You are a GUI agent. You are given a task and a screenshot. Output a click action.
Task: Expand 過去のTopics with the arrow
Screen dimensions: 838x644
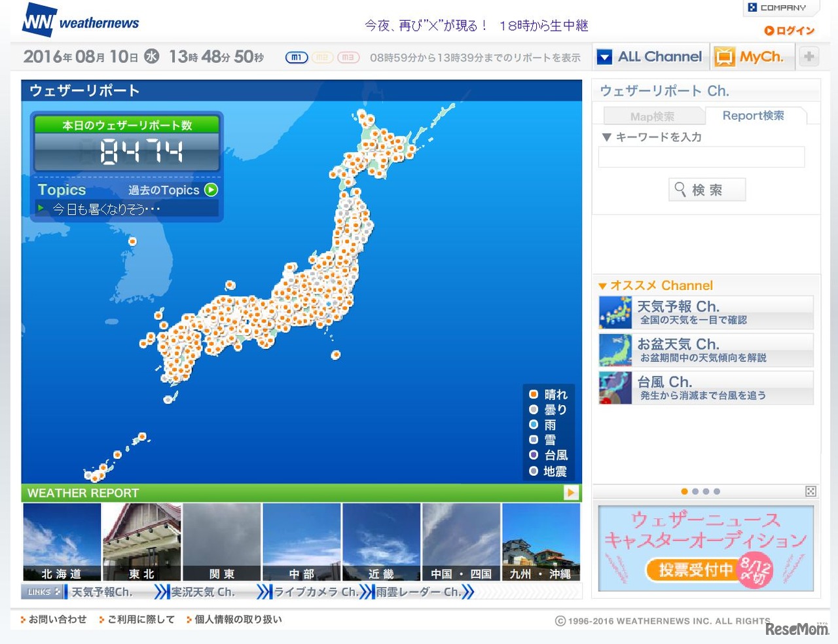pos(211,190)
